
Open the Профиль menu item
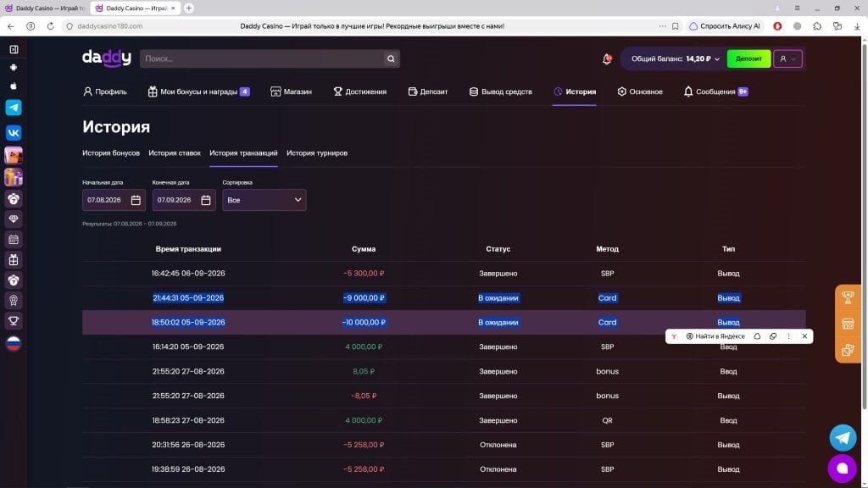click(105, 91)
